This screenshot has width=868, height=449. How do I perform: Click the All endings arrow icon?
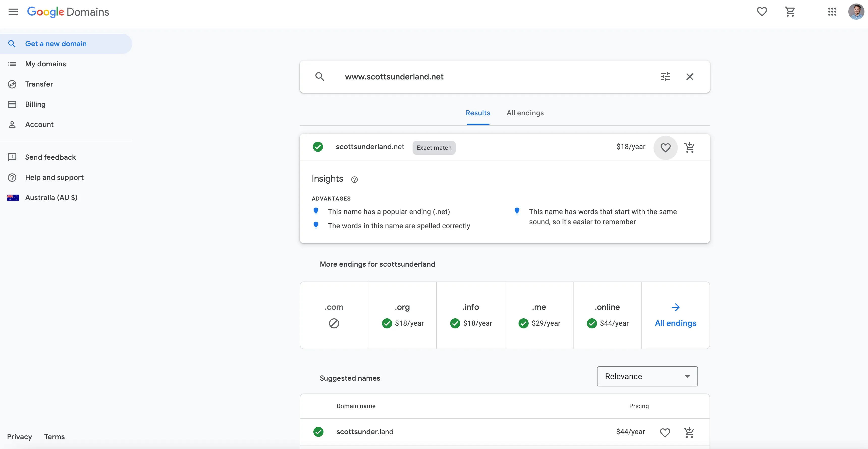[675, 307]
